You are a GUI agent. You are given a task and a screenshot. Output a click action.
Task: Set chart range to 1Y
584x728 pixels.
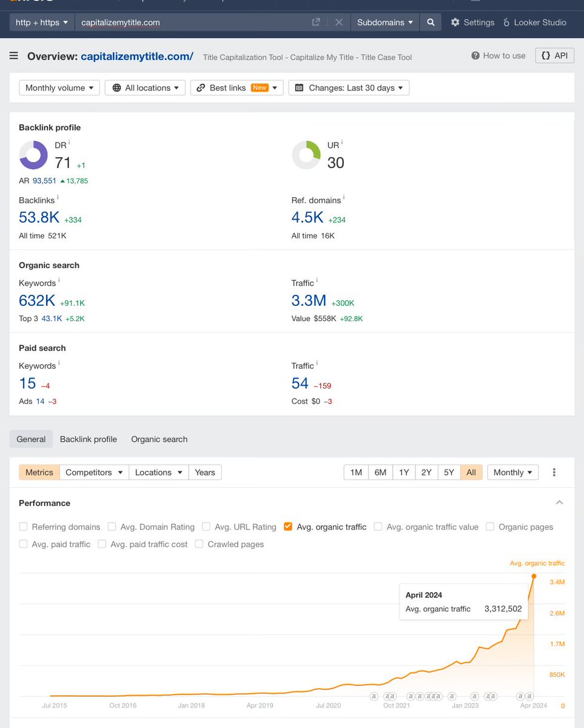(x=404, y=472)
